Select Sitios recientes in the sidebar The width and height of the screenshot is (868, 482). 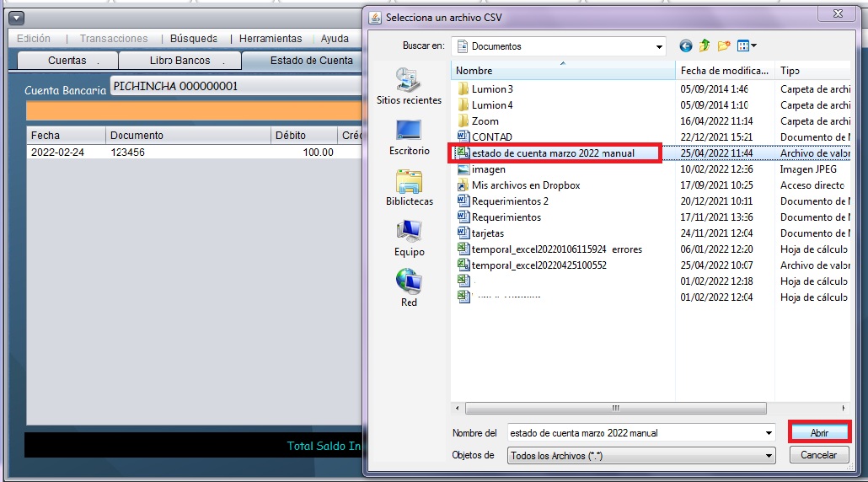click(x=409, y=87)
